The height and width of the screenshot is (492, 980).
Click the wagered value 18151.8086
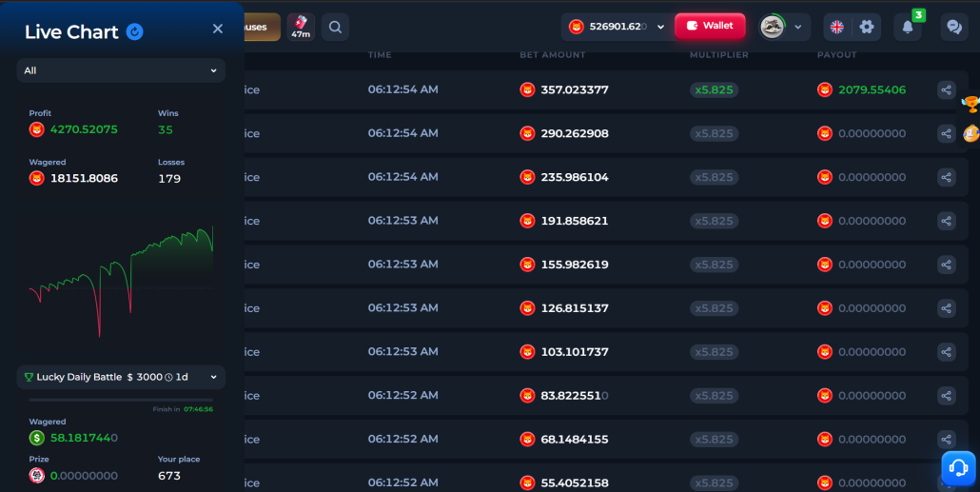coord(84,178)
